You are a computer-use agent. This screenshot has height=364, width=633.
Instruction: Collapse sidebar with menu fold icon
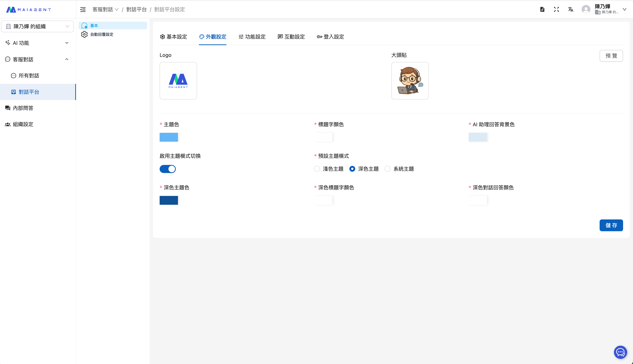[83, 10]
